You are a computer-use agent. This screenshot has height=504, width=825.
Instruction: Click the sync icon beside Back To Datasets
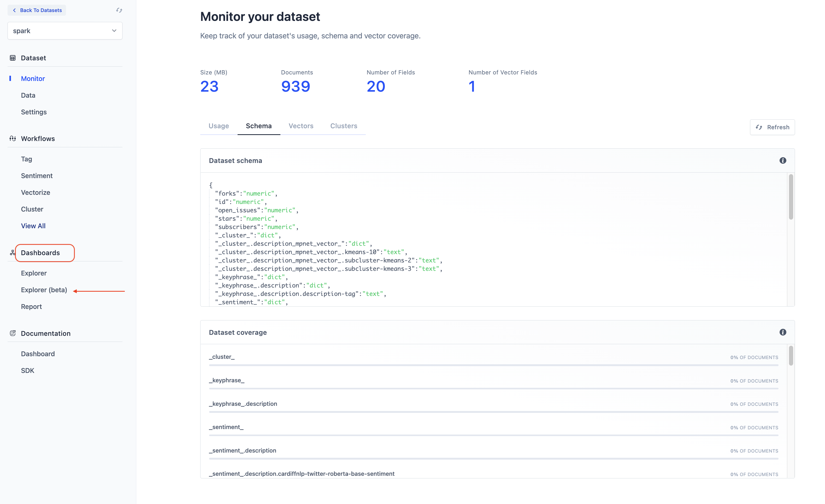(x=119, y=10)
